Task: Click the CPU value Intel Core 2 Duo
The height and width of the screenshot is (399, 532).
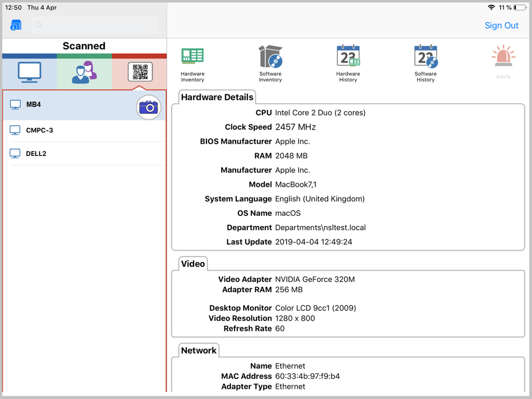Action: [x=320, y=113]
